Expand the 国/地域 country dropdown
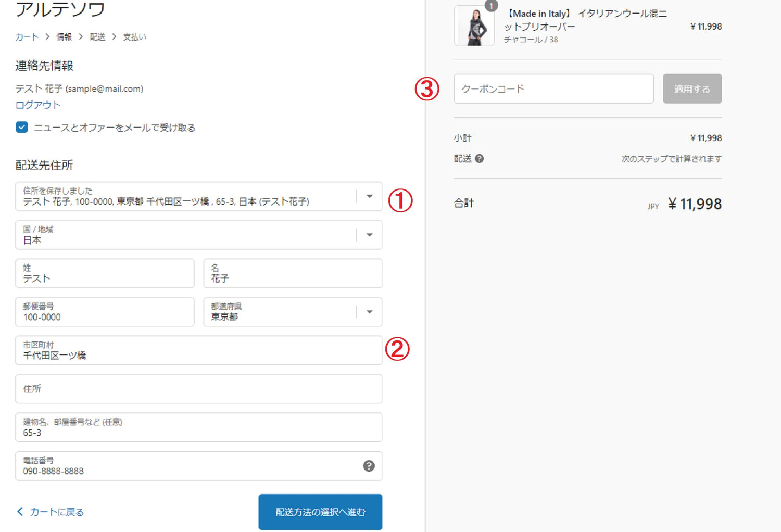 [x=369, y=235]
